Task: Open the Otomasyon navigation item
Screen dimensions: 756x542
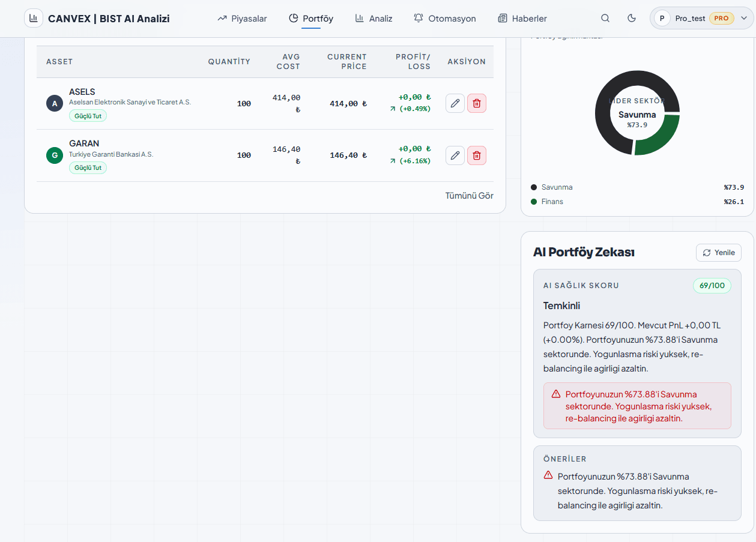Action: (445, 19)
